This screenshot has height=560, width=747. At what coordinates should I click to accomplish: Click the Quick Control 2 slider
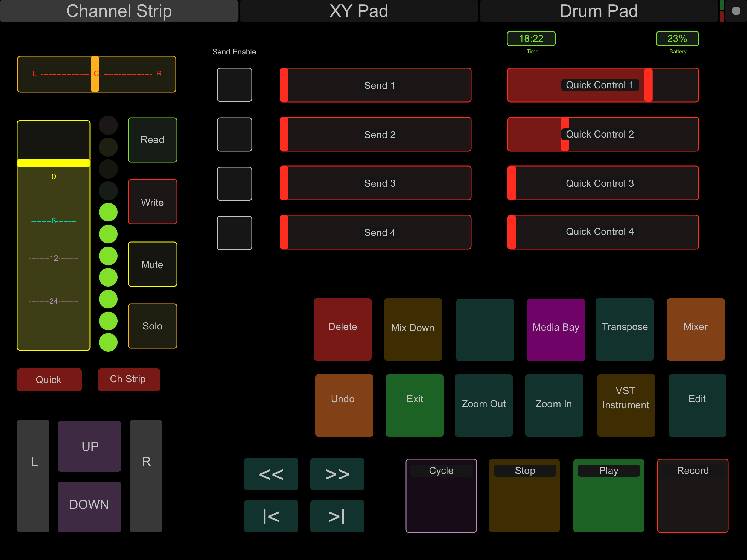(603, 135)
